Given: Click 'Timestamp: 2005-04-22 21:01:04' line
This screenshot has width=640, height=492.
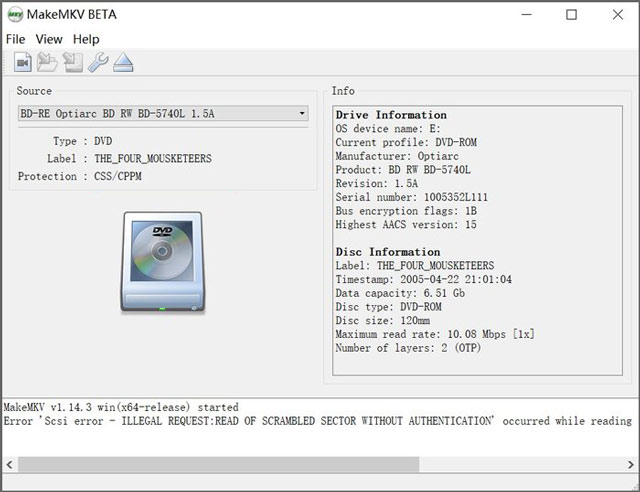Looking at the screenshot, I should click(x=424, y=280).
